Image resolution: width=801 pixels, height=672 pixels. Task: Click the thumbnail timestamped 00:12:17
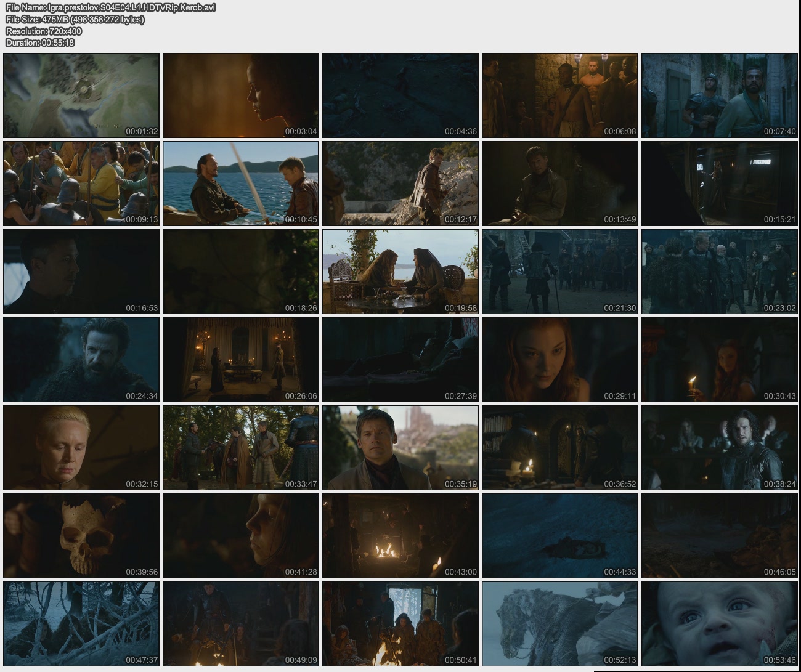[400, 184]
